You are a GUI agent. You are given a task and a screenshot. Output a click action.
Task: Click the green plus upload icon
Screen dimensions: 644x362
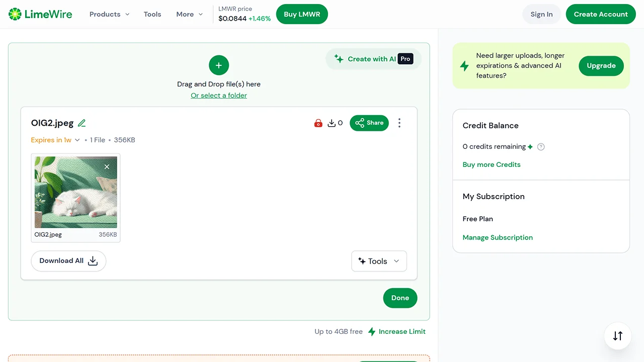pos(219,65)
